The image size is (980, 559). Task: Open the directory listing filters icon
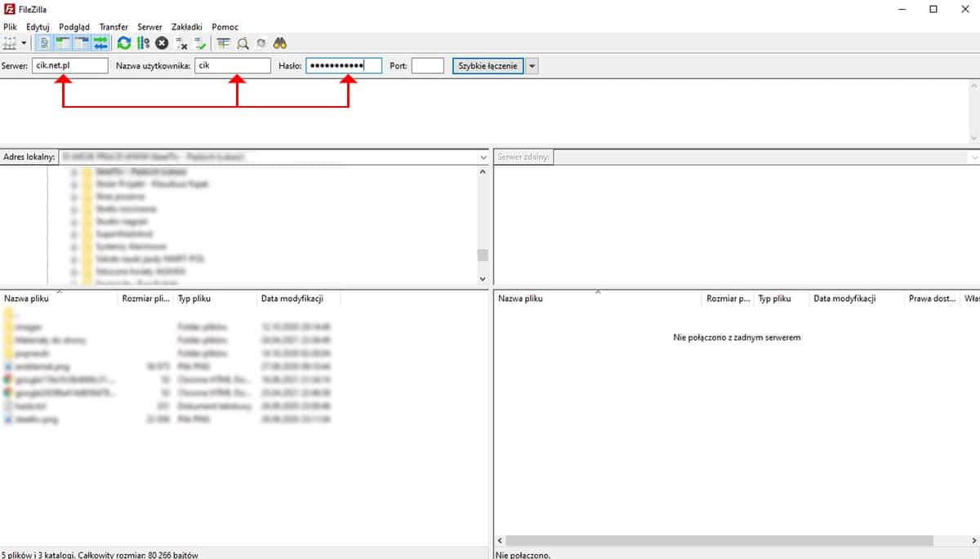coord(223,43)
